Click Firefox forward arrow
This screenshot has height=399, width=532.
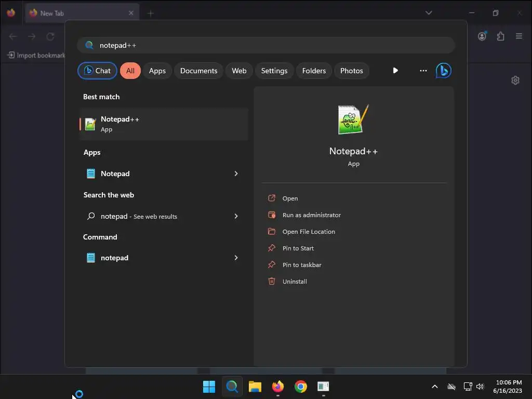click(32, 36)
